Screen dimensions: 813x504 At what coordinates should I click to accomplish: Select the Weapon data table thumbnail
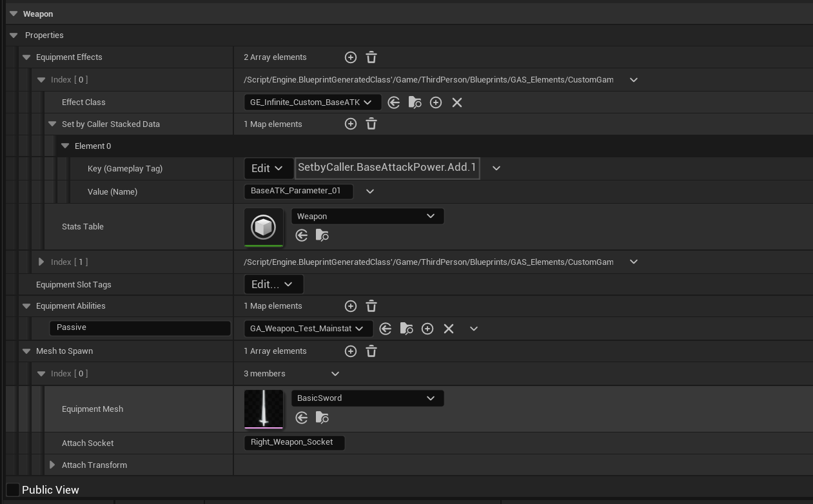264,227
